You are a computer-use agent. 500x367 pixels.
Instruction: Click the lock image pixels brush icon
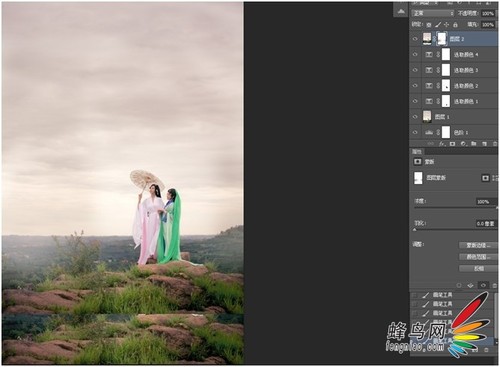(438, 25)
